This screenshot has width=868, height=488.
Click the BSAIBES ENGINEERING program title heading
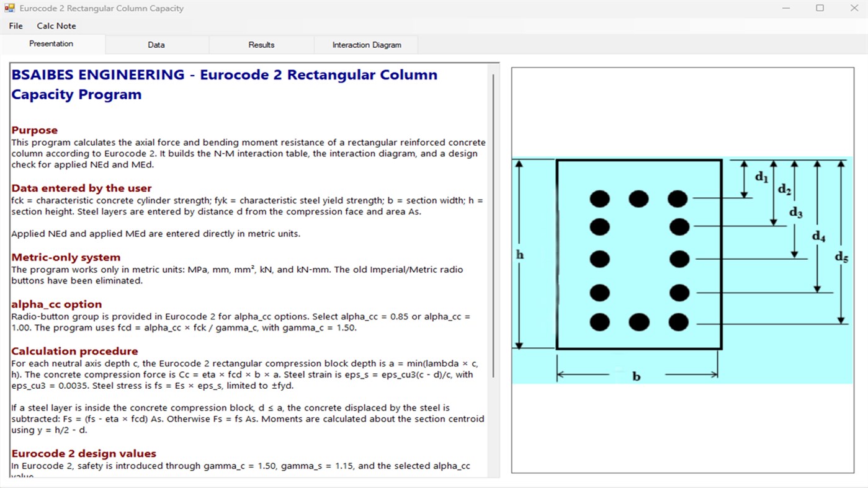click(x=225, y=84)
